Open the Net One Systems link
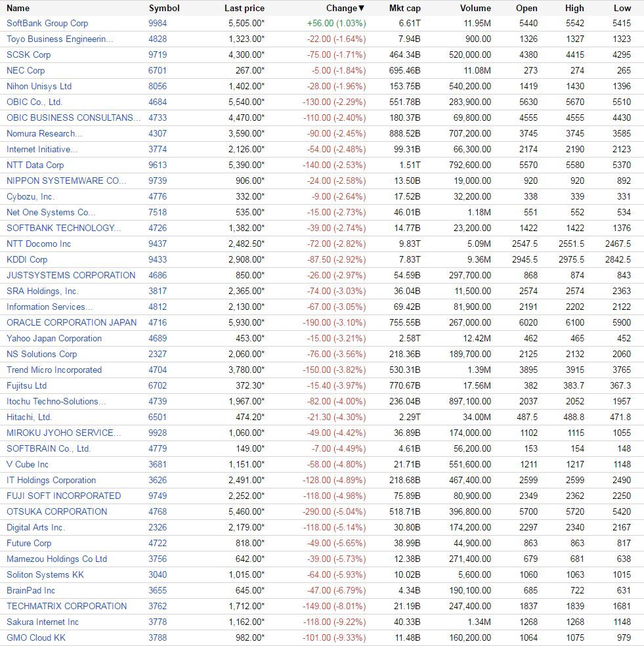644x646 pixels. click(x=51, y=212)
